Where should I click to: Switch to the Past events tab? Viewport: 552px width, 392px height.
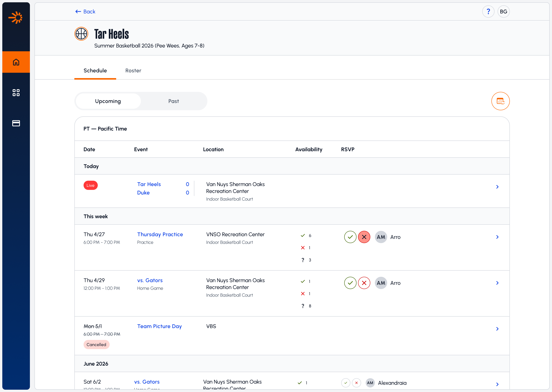(173, 101)
